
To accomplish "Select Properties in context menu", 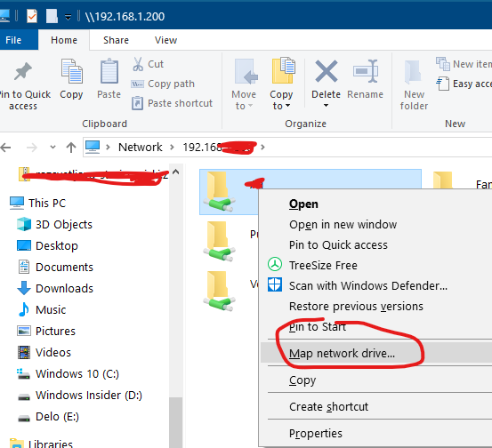I will 316,433.
